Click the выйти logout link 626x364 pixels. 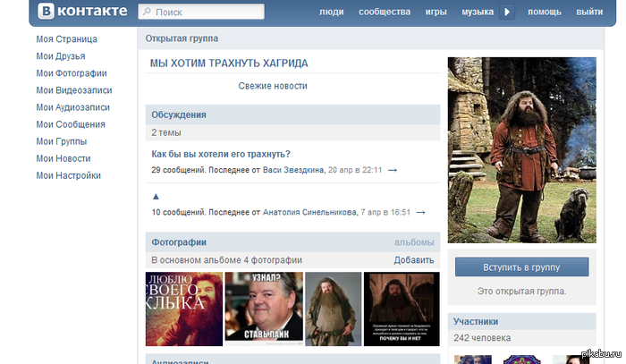pos(589,13)
